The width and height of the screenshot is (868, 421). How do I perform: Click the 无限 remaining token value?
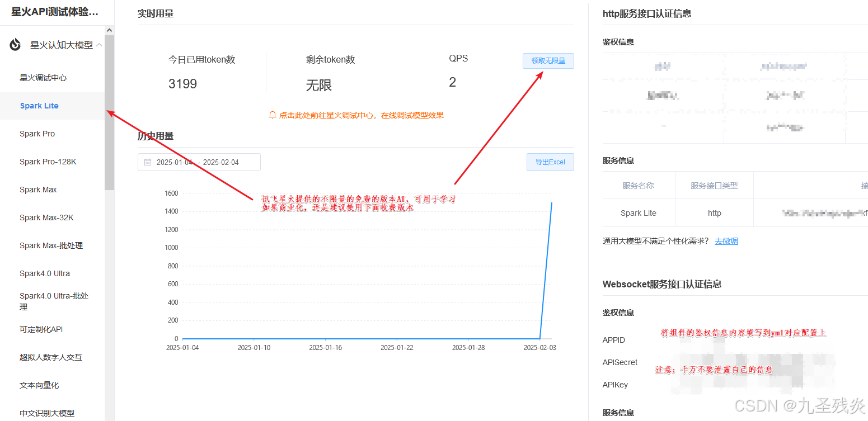pos(319,85)
